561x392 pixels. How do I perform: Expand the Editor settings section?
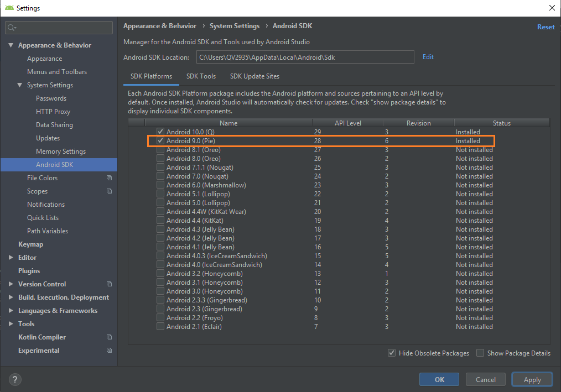[x=11, y=258]
